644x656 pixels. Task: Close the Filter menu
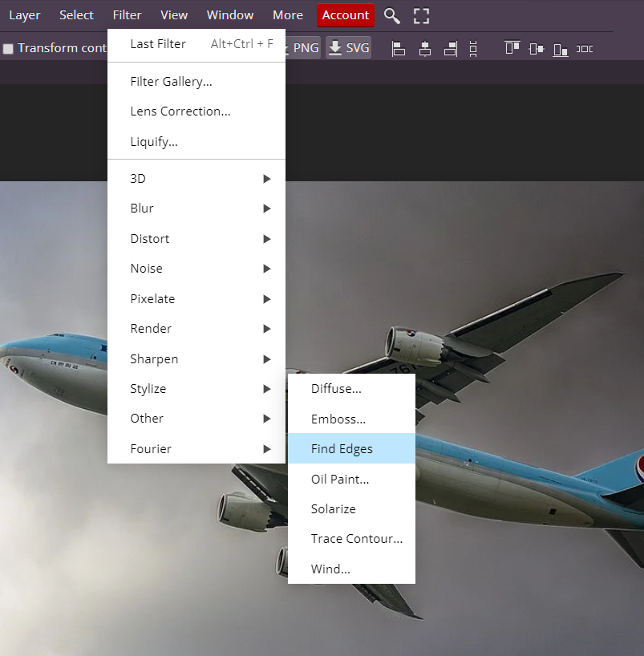coord(128,15)
